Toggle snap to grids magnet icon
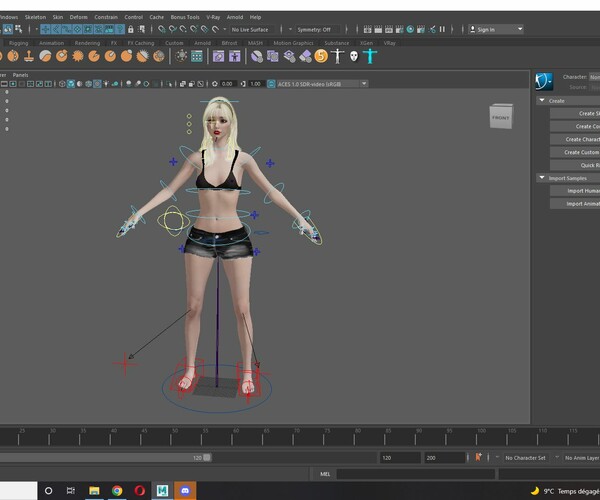The height and width of the screenshot is (500, 600). tap(161, 29)
